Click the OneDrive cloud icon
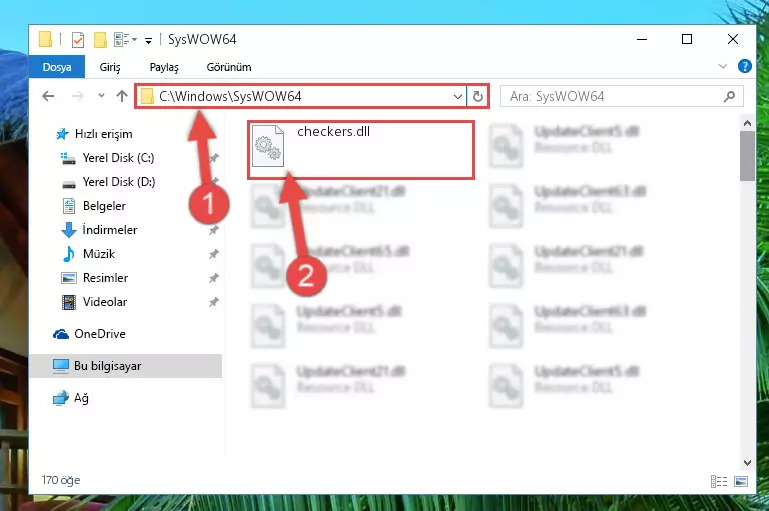The width and height of the screenshot is (769, 511). click(61, 334)
